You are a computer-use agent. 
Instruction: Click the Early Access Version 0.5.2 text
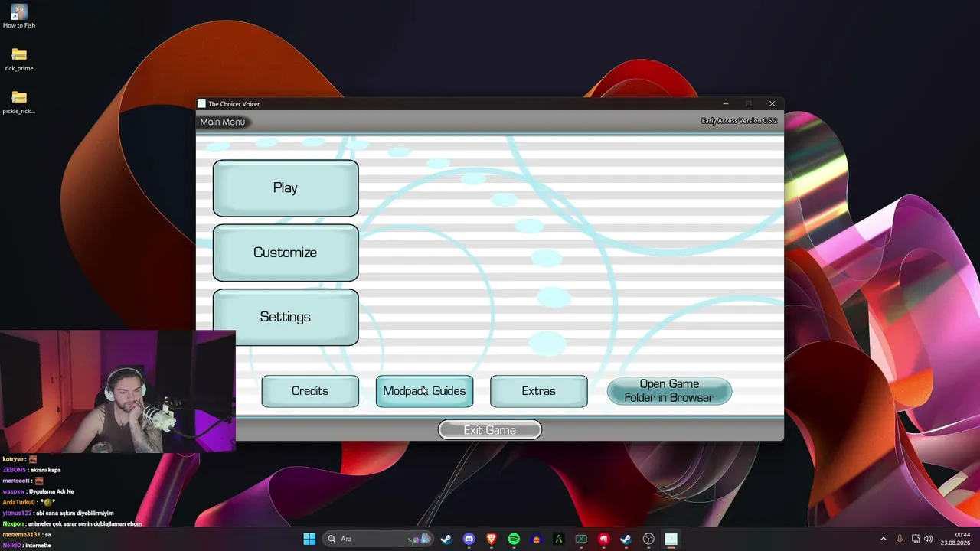coord(739,121)
